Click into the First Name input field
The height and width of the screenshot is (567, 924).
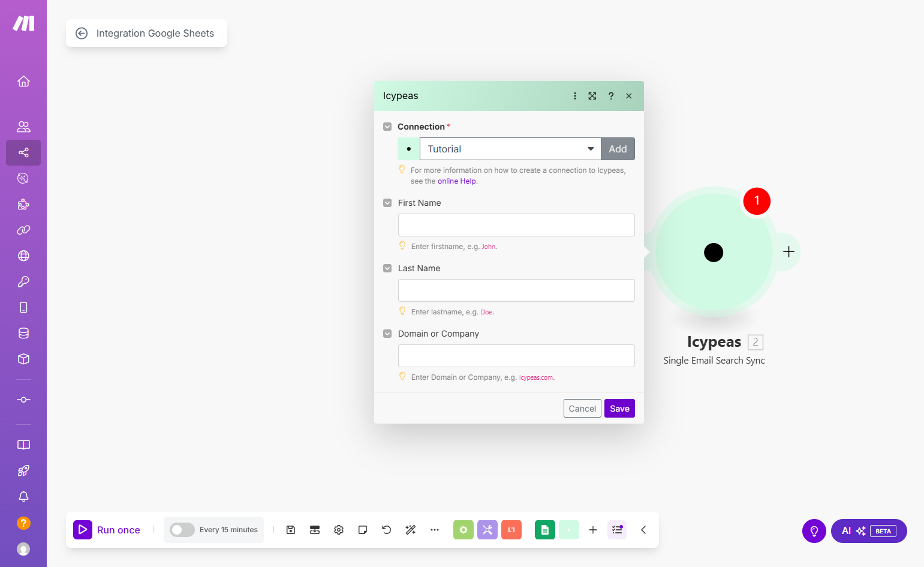click(516, 225)
